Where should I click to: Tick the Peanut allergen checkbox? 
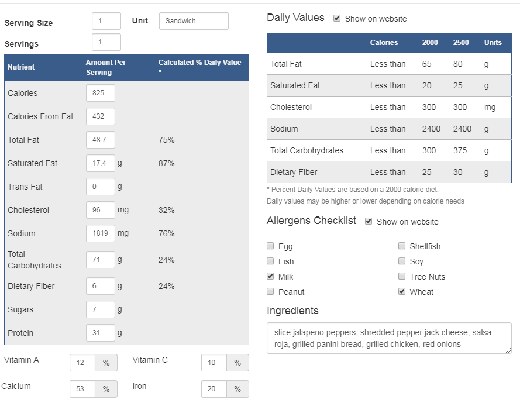(x=270, y=291)
